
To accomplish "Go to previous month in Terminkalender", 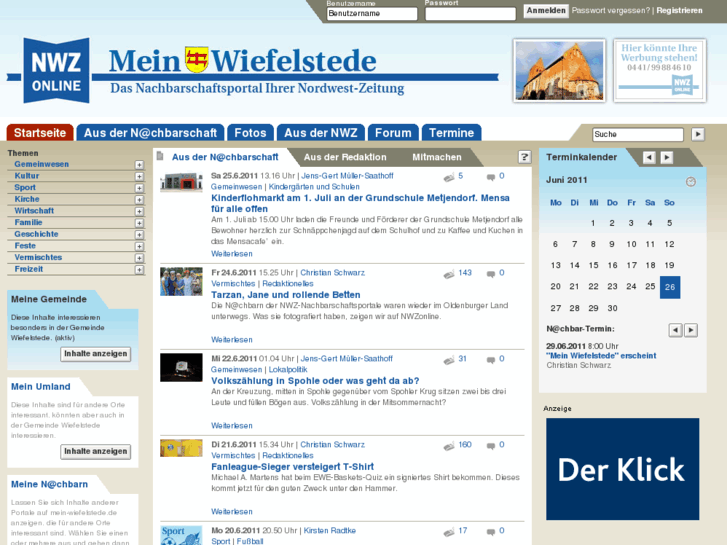I will pos(649,157).
